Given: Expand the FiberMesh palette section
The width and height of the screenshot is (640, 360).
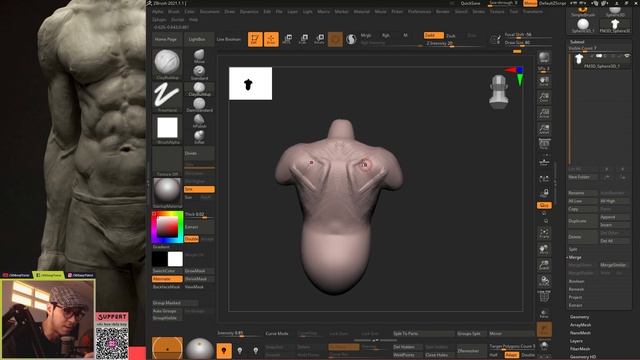Looking at the screenshot, I should tap(580, 349).
